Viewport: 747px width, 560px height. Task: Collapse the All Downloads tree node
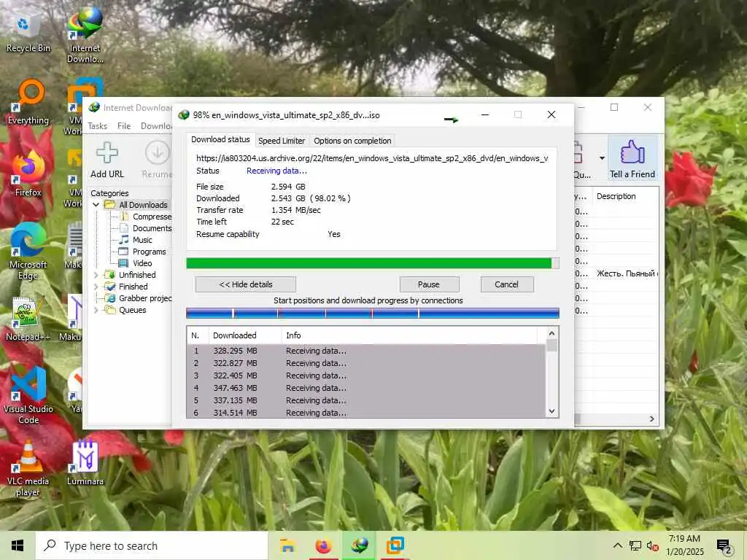96,205
